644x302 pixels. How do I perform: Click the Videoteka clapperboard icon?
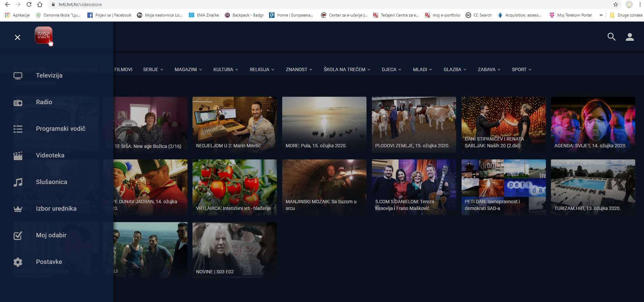tap(18, 155)
